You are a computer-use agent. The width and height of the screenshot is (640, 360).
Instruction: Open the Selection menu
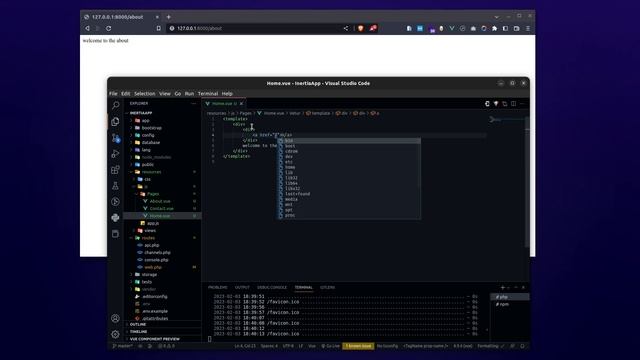144,93
